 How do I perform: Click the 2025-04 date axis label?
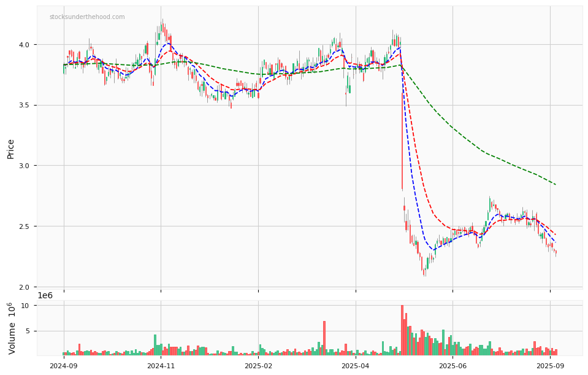point(356,366)
